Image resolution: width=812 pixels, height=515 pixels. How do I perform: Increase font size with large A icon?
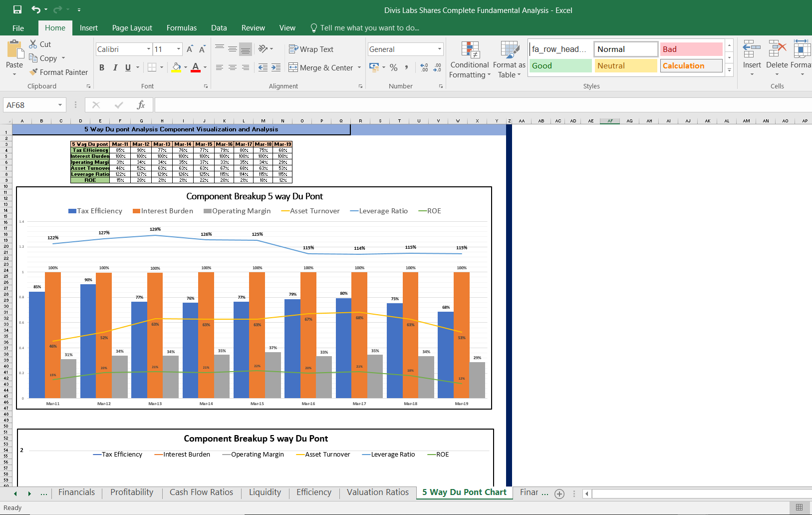[190, 49]
